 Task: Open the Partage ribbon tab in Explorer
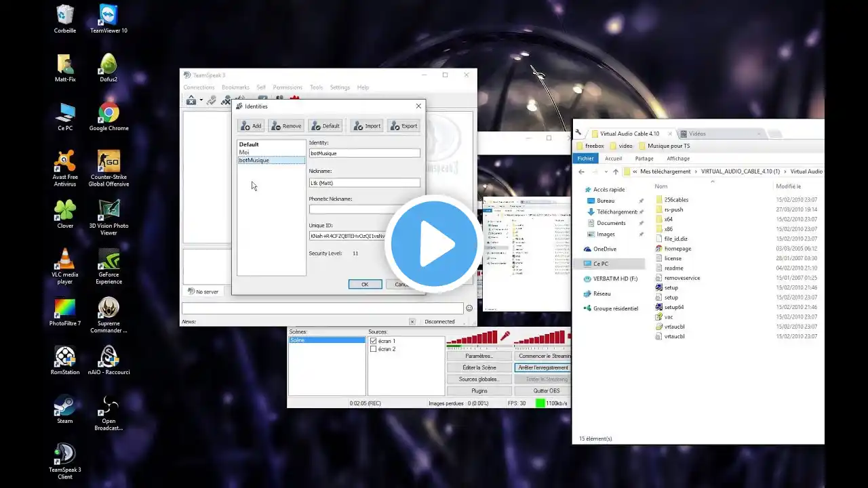644,159
